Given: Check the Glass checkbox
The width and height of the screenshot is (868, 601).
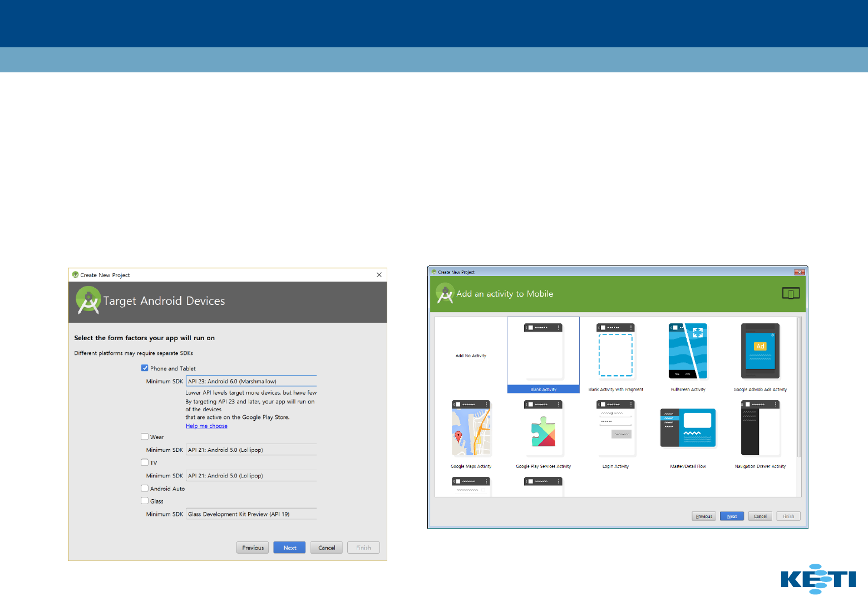Looking at the screenshot, I should tap(145, 501).
